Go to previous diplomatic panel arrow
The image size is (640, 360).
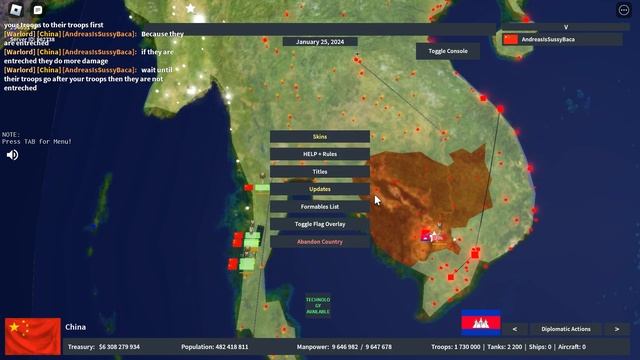click(515, 329)
